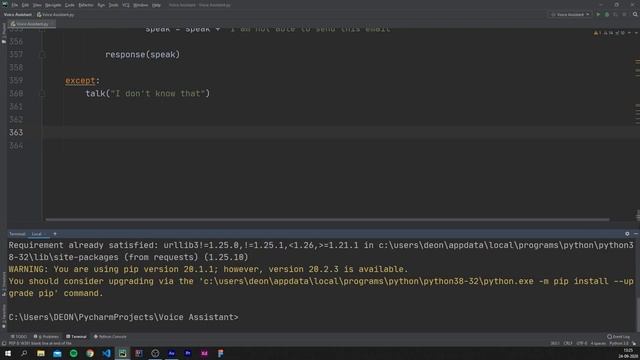Open the View menu
The image size is (640, 360).
(x=37, y=5)
